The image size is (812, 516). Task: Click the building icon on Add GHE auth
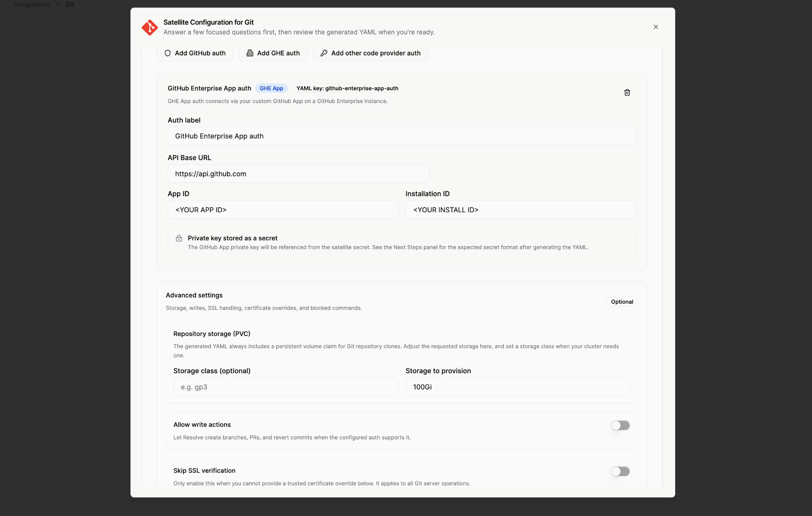pos(250,53)
